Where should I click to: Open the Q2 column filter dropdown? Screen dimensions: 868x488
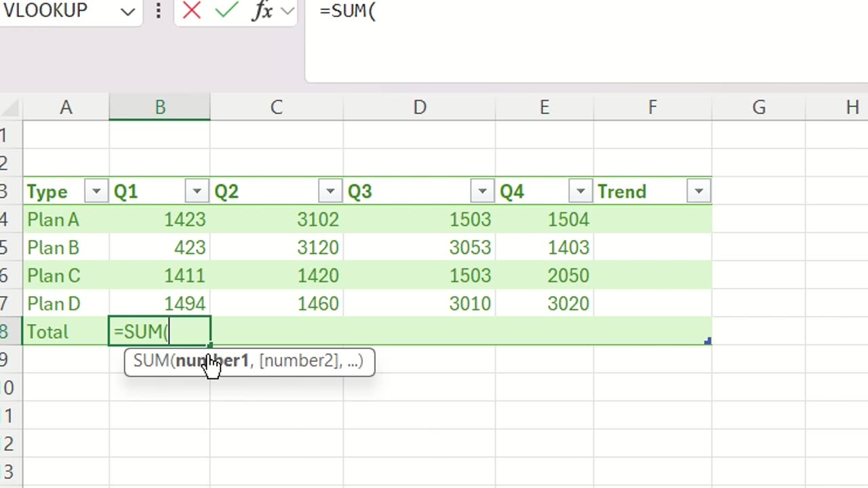[330, 192]
